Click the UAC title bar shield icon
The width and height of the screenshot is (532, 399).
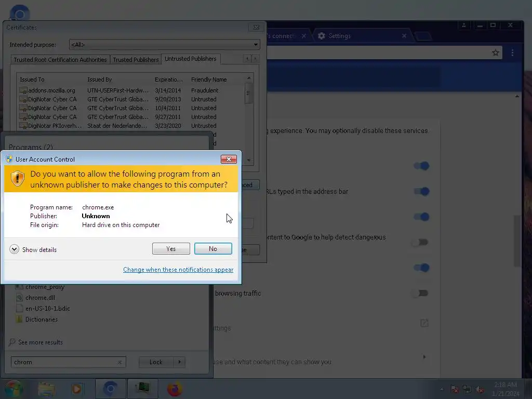(9, 159)
